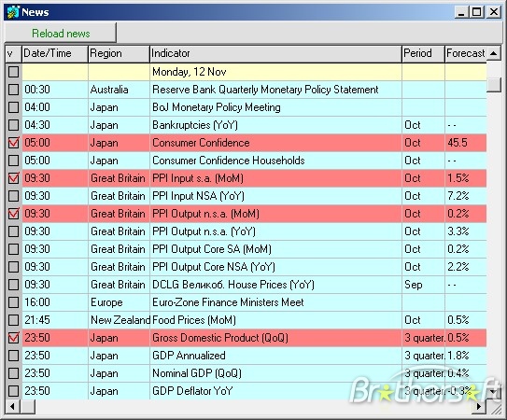Click the Period column header

[423, 53]
